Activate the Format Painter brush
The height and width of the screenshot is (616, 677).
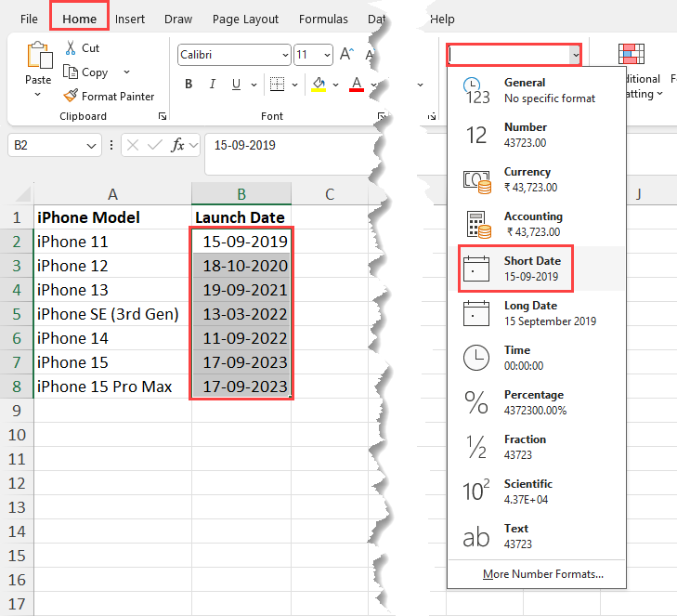(x=71, y=96)
